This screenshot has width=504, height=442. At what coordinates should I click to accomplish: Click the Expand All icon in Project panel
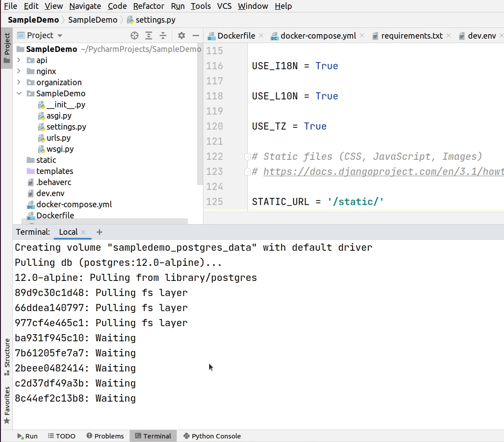pyautogui.click(x=149, y=36)
